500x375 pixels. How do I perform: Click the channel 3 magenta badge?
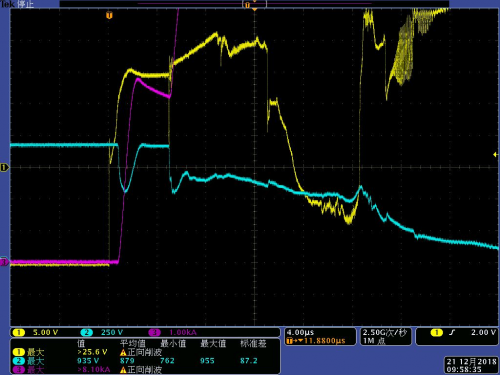click(154, 332)
